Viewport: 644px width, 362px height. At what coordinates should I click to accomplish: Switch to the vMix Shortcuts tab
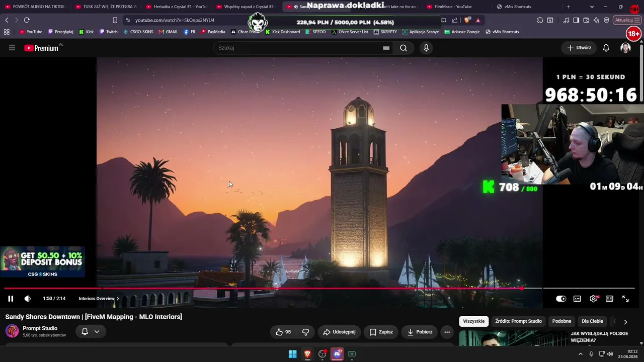(526, 7)
